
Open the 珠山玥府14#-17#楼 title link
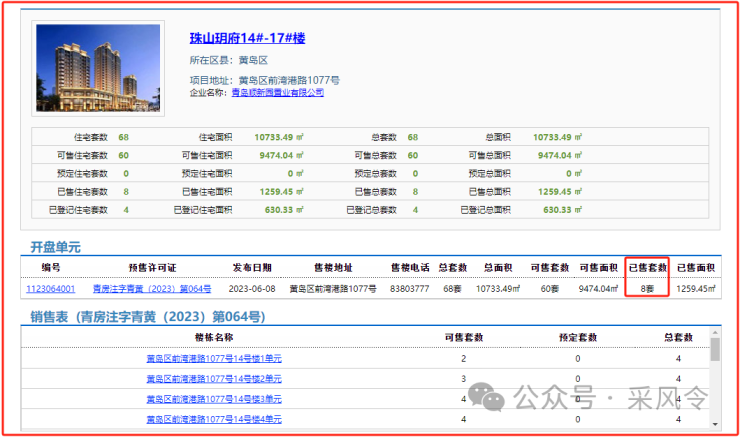pos(247,38)
